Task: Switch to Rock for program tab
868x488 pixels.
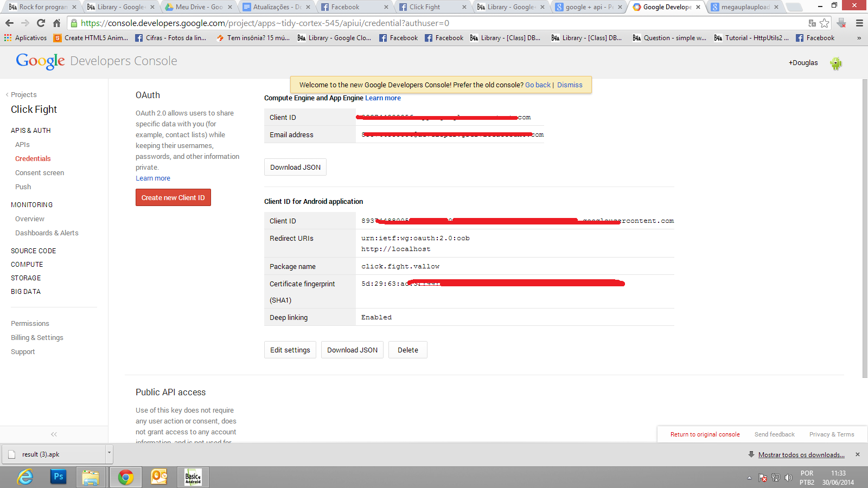Action: tap(43, 7)
